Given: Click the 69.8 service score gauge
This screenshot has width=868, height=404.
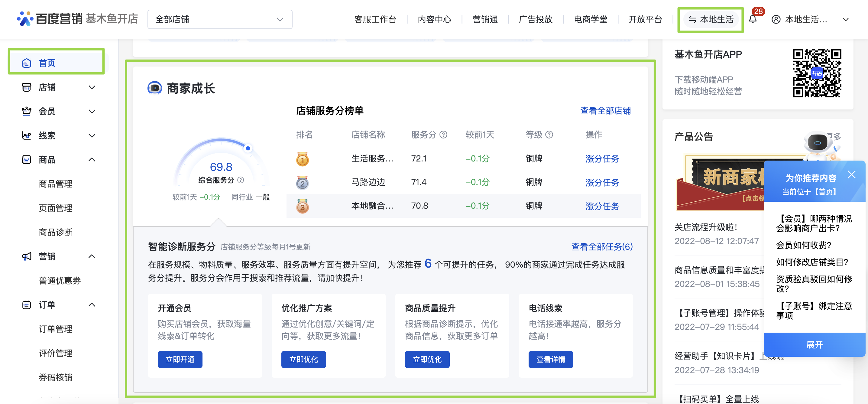Looking at the screenshot, I should [221, 167].
